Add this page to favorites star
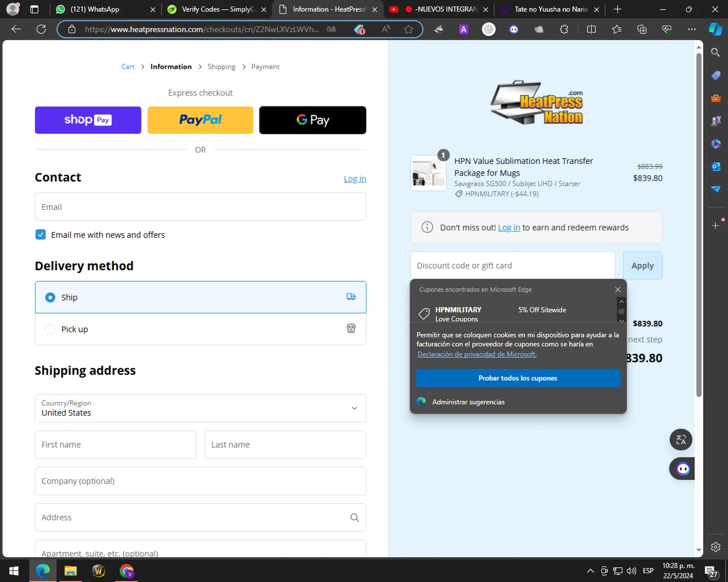This screenshot has width=728, height=582. 409,30
